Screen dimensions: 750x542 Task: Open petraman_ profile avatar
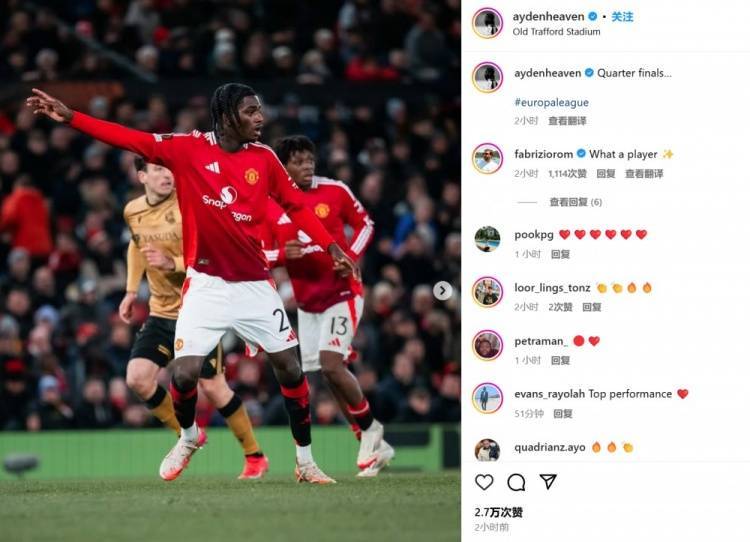point(487,345)
